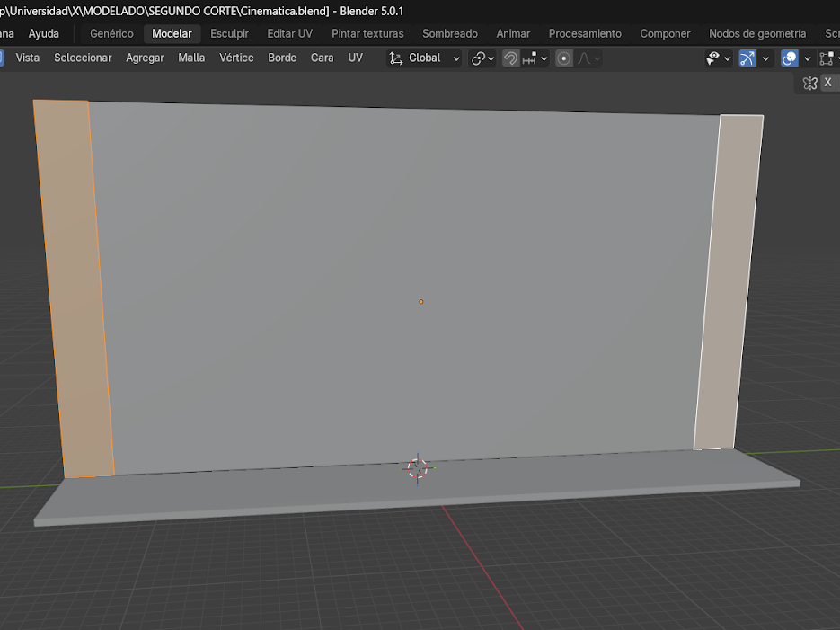Screen dimensions: 840x630
Task: Click the proportional editing falloff curve icon
Action: pos(585,58)
